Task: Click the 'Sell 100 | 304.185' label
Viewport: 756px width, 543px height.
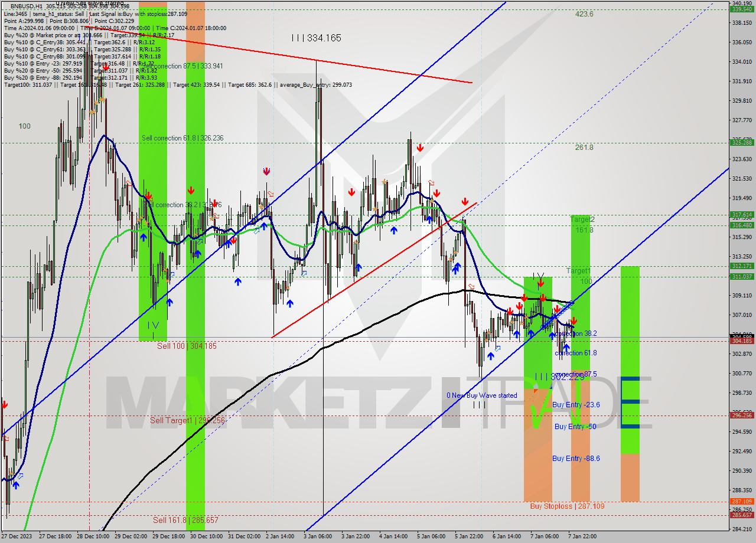Action: click(187, 346)
